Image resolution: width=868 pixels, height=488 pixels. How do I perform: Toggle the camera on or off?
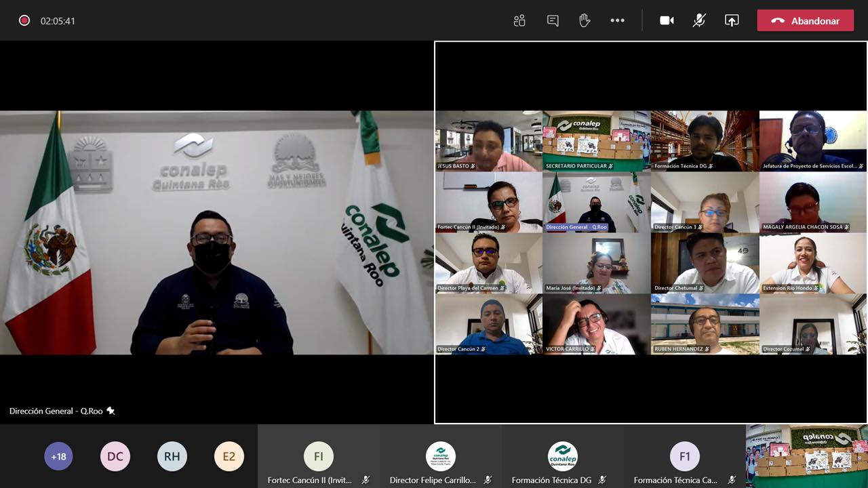(667, 20)
